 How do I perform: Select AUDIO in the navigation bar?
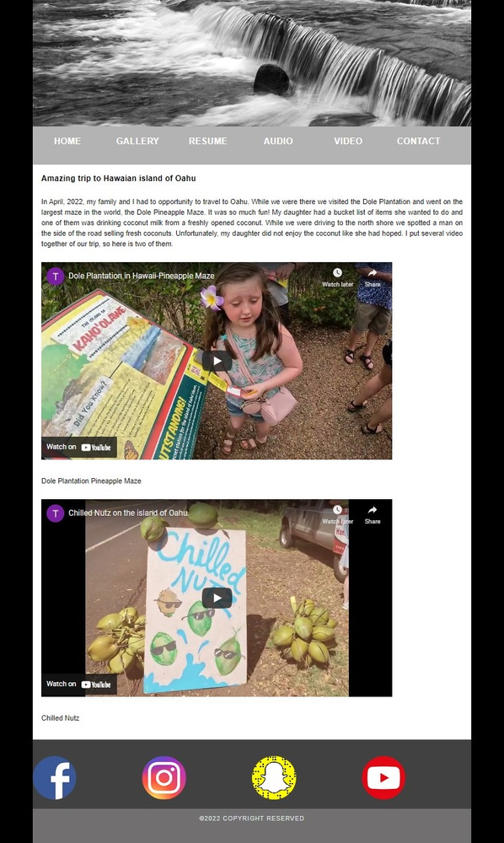pos(278,141)
